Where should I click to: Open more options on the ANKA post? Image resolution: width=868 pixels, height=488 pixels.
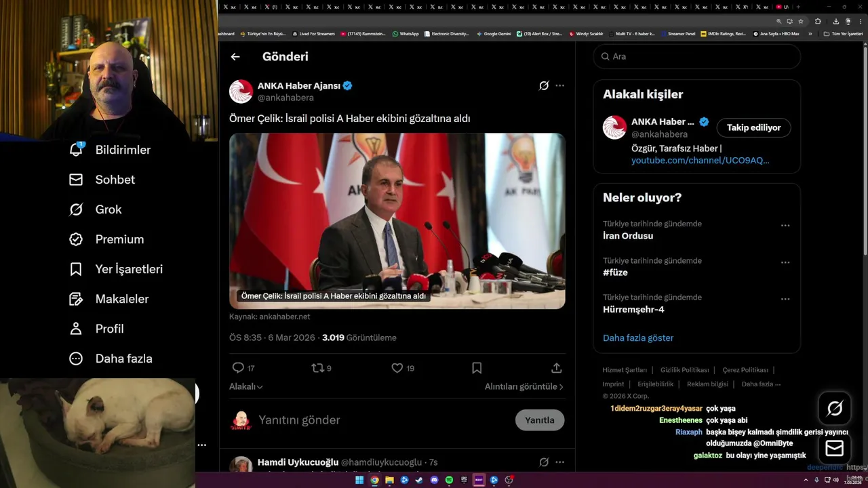coord(559,85)
